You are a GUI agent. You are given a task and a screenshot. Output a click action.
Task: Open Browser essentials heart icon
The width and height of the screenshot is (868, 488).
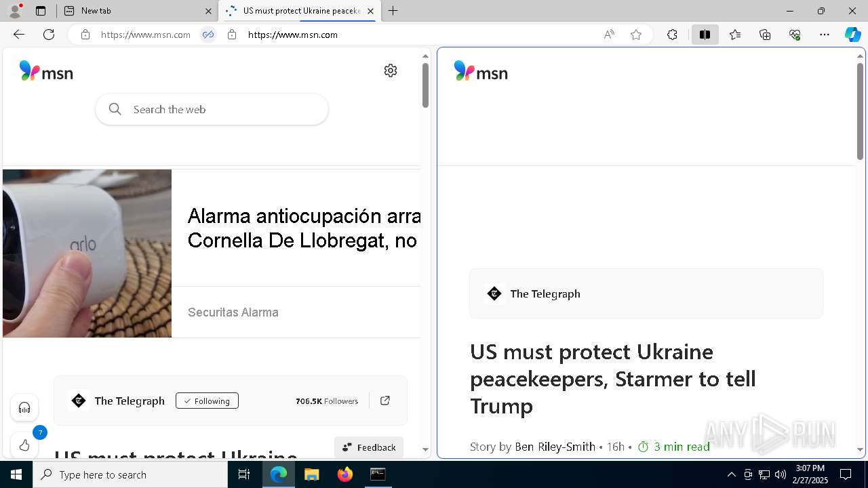click(x=795, y=35)
